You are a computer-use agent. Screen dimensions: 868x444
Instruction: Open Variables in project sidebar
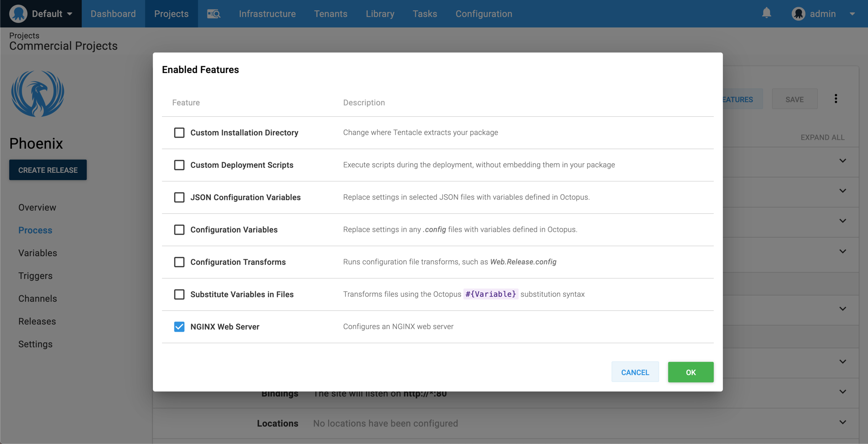(x=38, y=253)
